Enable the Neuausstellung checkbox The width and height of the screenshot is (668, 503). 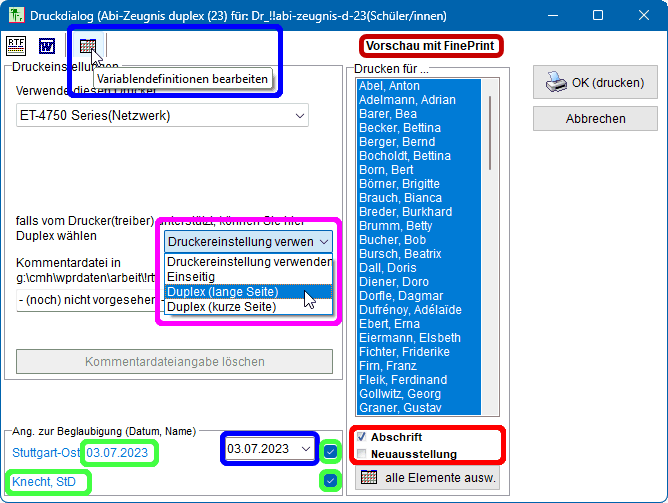click(362, 454)
